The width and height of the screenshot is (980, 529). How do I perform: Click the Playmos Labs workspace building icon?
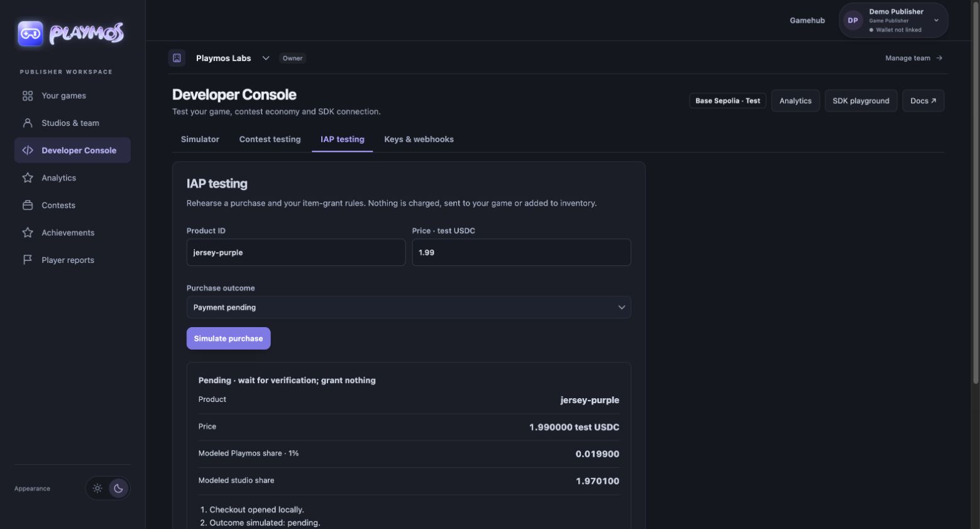coord(177,58)
